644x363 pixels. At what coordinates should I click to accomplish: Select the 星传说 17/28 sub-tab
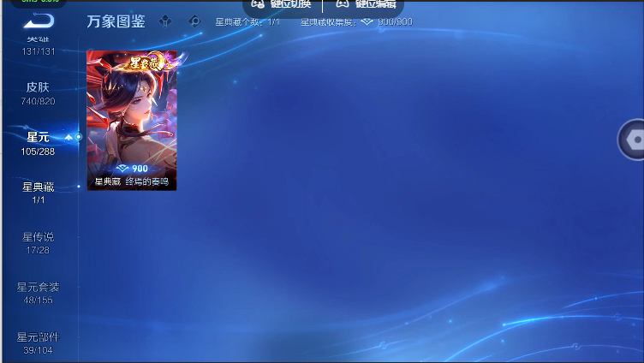(38, 242)
